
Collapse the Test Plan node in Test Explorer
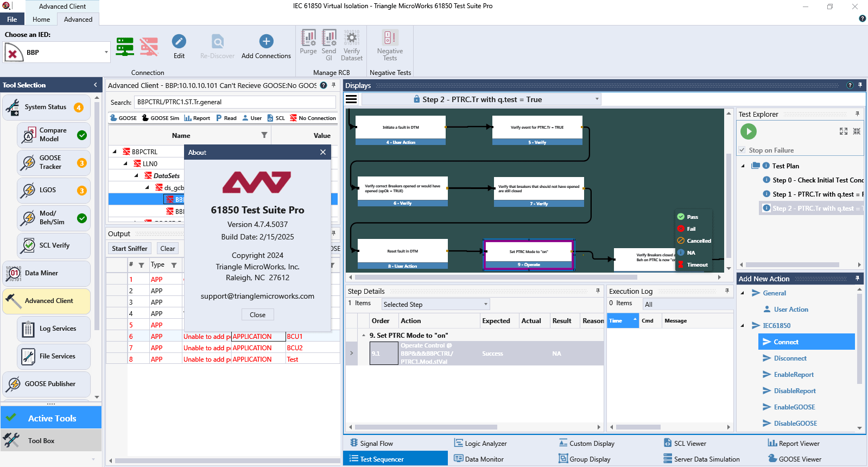743,166
